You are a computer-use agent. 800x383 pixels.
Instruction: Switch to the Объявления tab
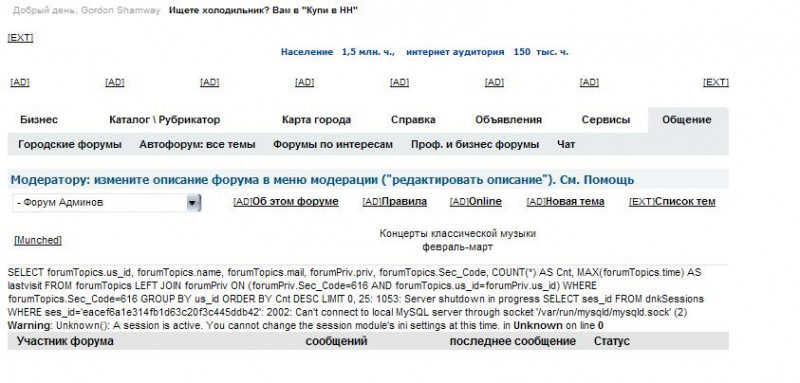point(508,120)
